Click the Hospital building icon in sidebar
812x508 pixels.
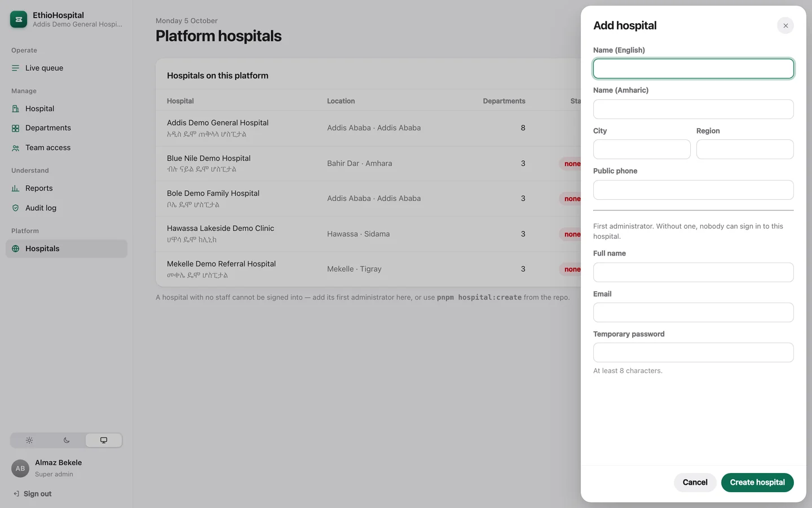16,109
